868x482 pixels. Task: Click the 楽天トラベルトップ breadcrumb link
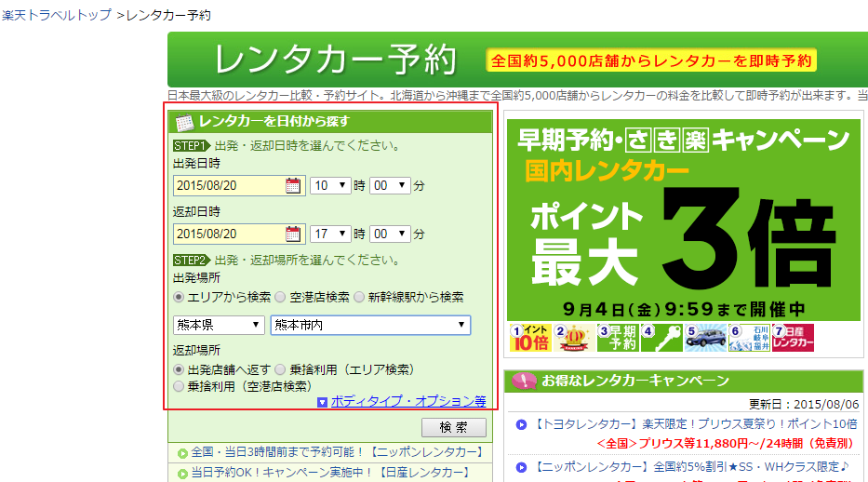click(57, 15)
